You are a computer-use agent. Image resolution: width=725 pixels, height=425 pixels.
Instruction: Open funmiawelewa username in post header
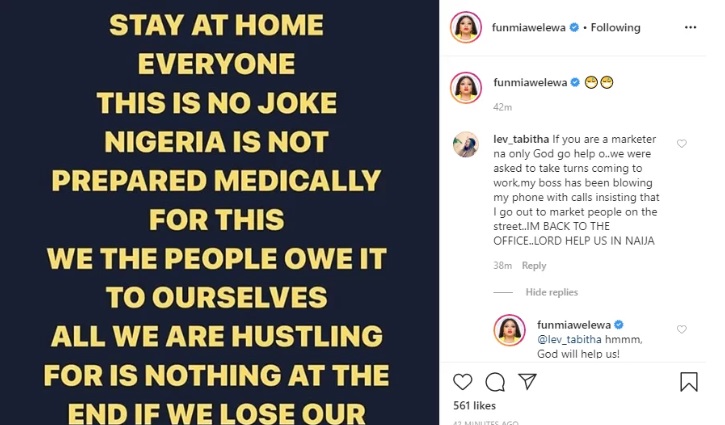pyautogui.click(x=530, y=28)
